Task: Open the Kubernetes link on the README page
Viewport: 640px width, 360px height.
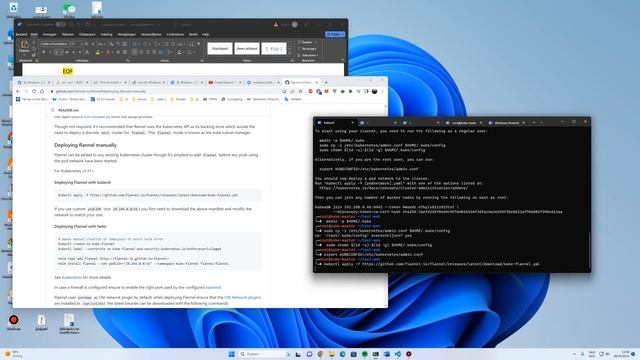Action: tap(72, 277)
